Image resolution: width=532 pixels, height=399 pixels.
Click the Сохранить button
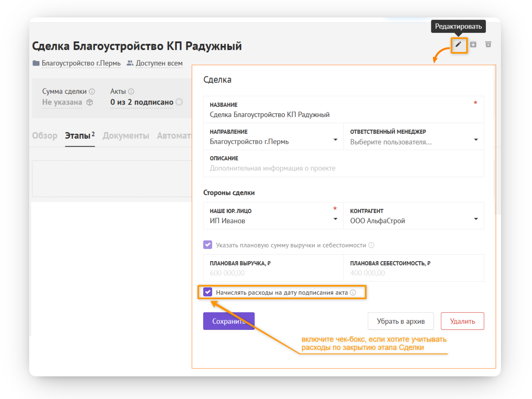coord(229,321)
